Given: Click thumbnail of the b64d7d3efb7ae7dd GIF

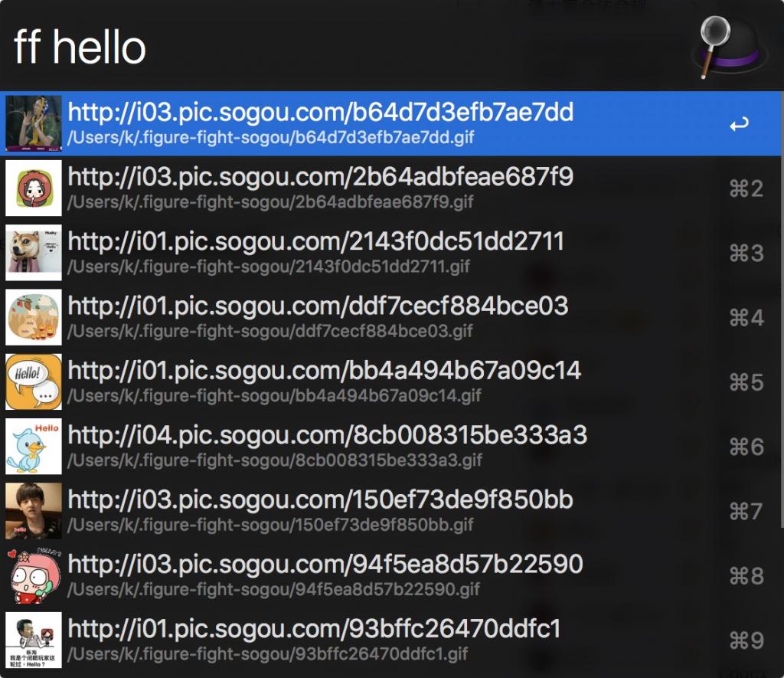Looking at the screenshot, I should (34, 123).
